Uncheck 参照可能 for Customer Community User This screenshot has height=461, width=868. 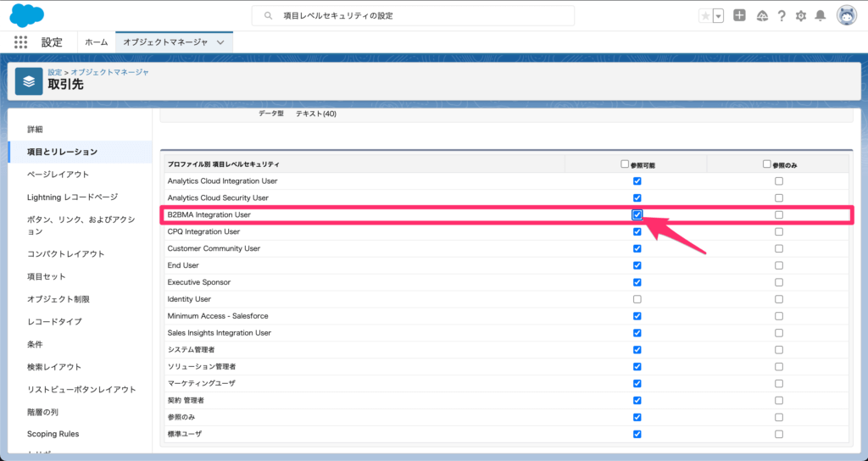[x=637, y=248]
